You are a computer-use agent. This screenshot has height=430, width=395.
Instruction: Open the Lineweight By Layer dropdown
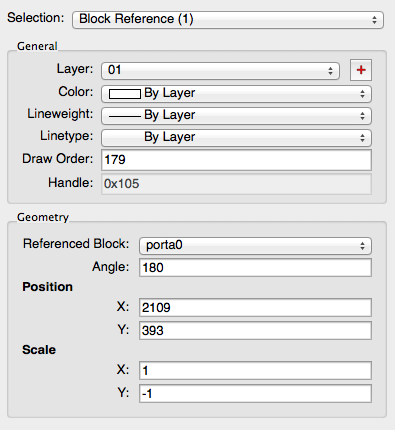[x=236, y=115]
